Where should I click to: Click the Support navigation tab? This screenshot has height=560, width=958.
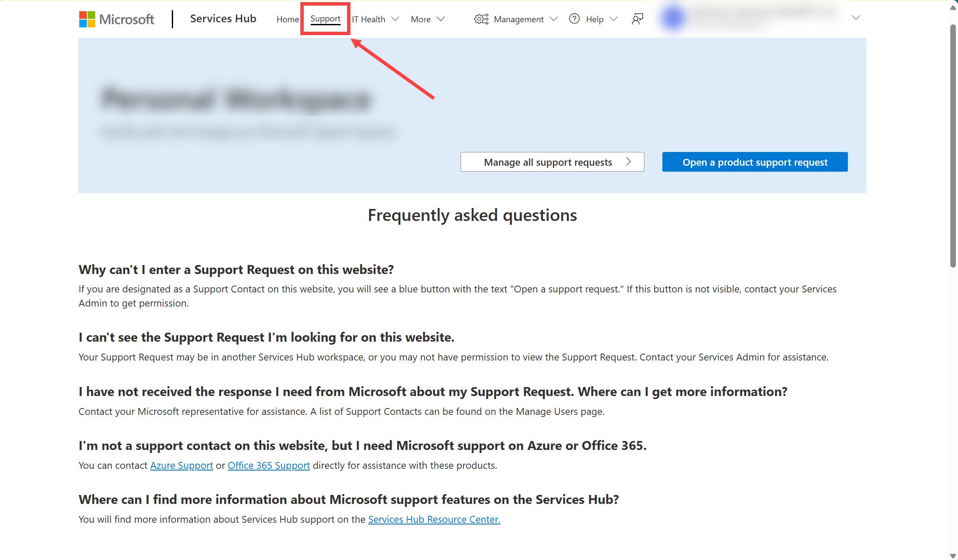[x=326, y=19]
